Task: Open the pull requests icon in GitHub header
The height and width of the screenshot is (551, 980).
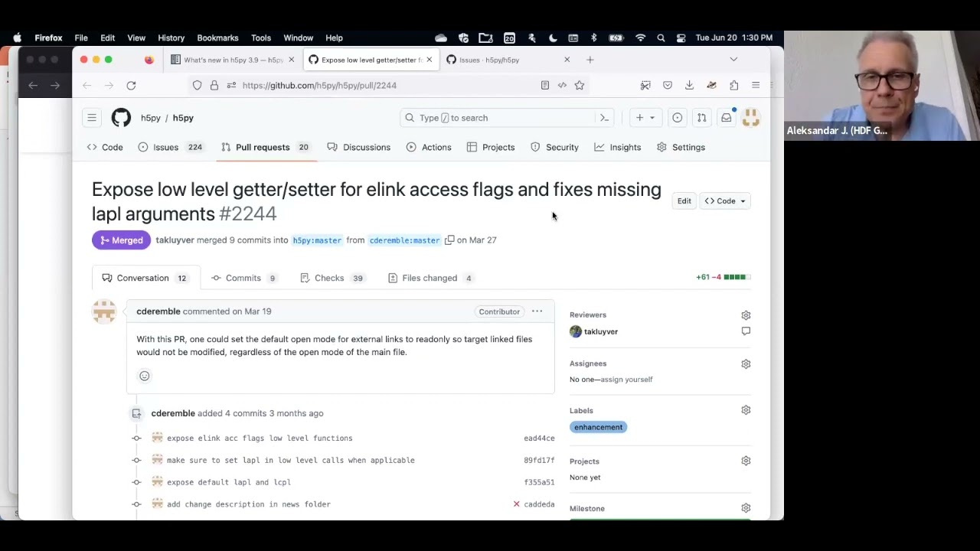Action: point(701,118)
